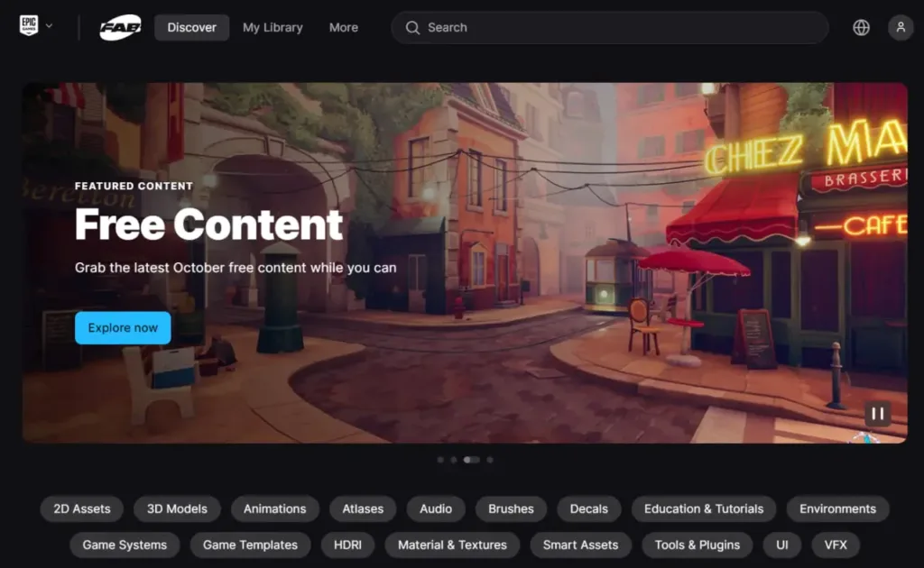Click the Fab logo in the header
Screen dimensions: 924x568
121,27
